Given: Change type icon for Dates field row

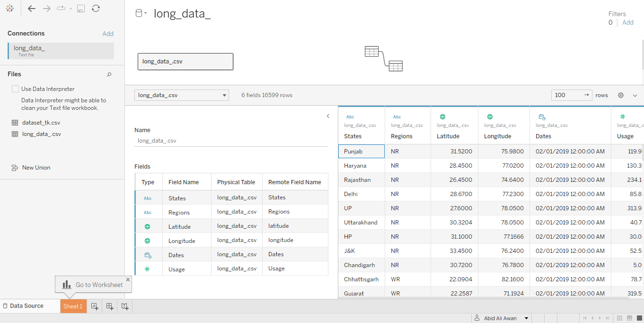Looking at the screenshot, I should pyautogui.click(x=148, y=255).
